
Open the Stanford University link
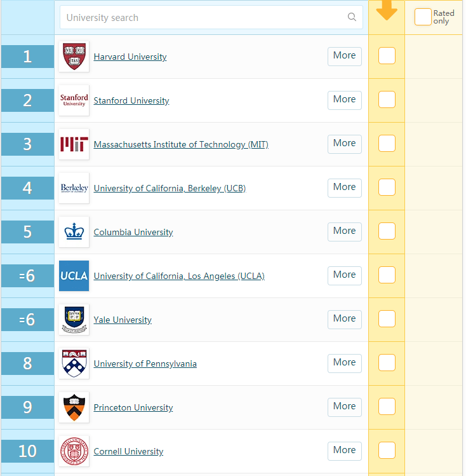131,100
